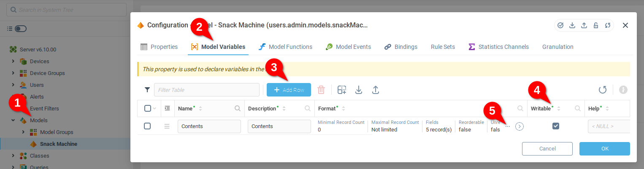Click the reset table refresh icon
The image size is (644, 169).
[603, 90]
